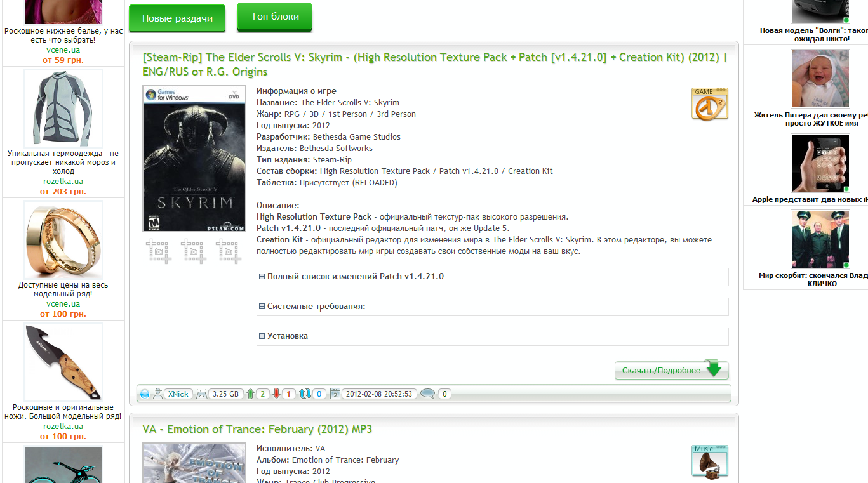Open the 'Роскошное нижнее белье' ad text
The height and width of the screenshot is (483, 868).
pos(63,36)
